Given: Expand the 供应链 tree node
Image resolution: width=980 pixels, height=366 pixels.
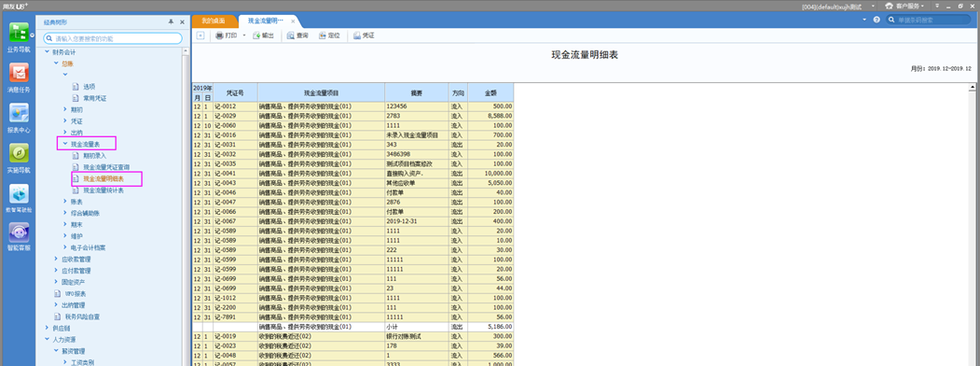Looking at the screenshot, I should (48, 328).
